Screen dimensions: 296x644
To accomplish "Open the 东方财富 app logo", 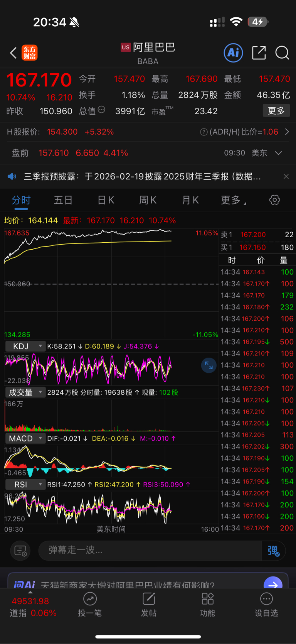I will point(30,53).
